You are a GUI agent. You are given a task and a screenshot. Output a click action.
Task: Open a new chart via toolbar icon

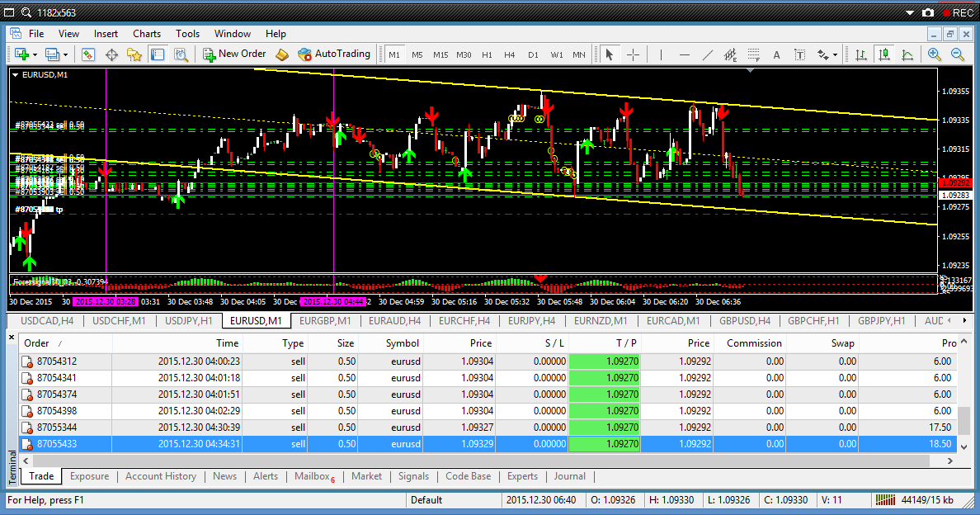(21, 54)
